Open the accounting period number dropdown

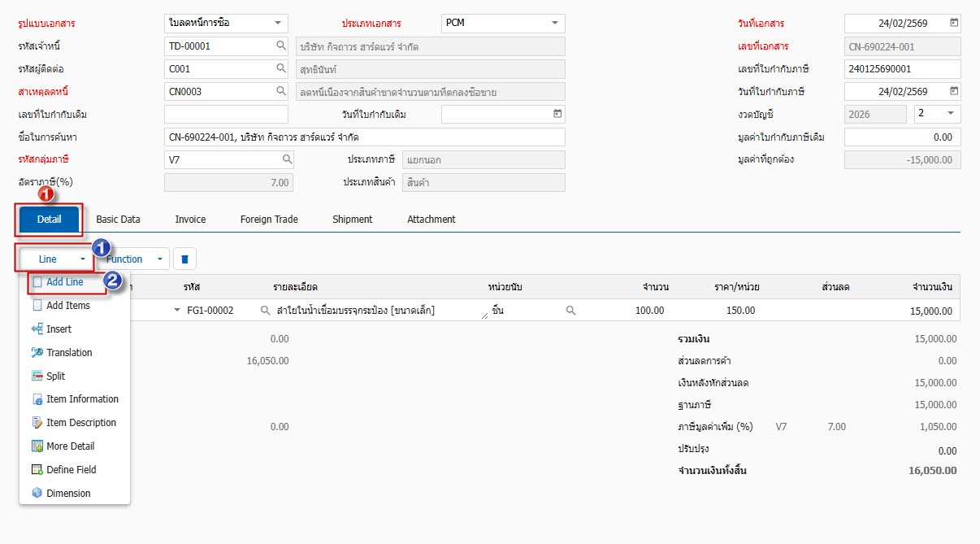point(951,115)
